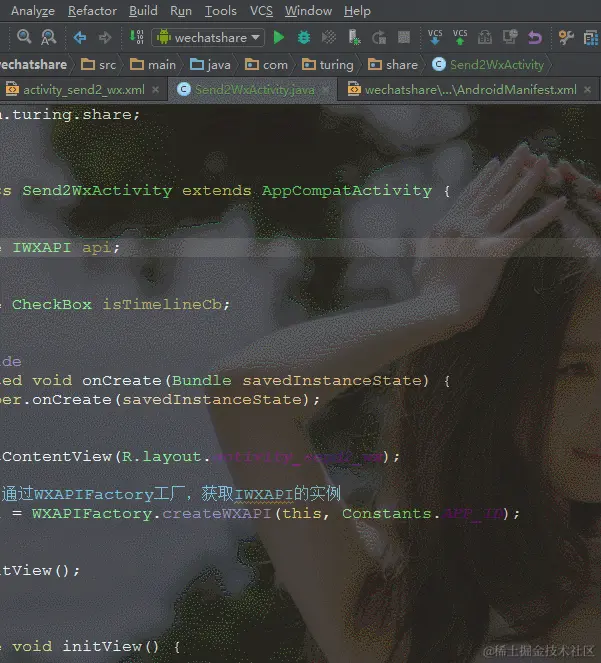Screen dimensions: 601x663
Task: Close the activity_send2_wx.xml tab
Action: (155, 90)
